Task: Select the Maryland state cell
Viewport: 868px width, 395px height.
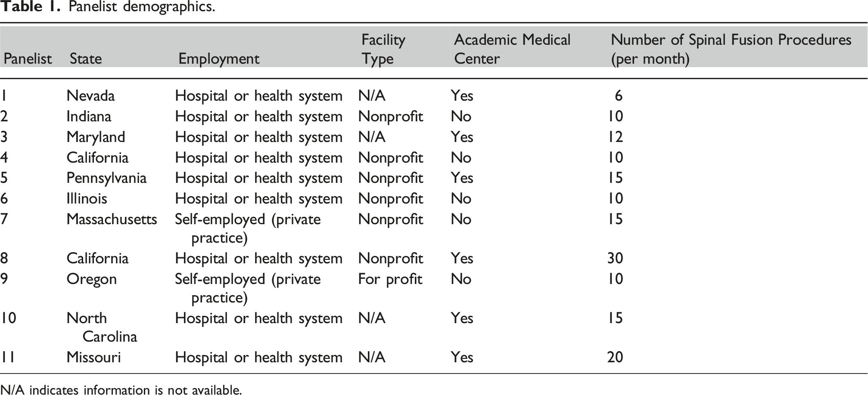Action: pyautogui.click(x=96, y=137)
